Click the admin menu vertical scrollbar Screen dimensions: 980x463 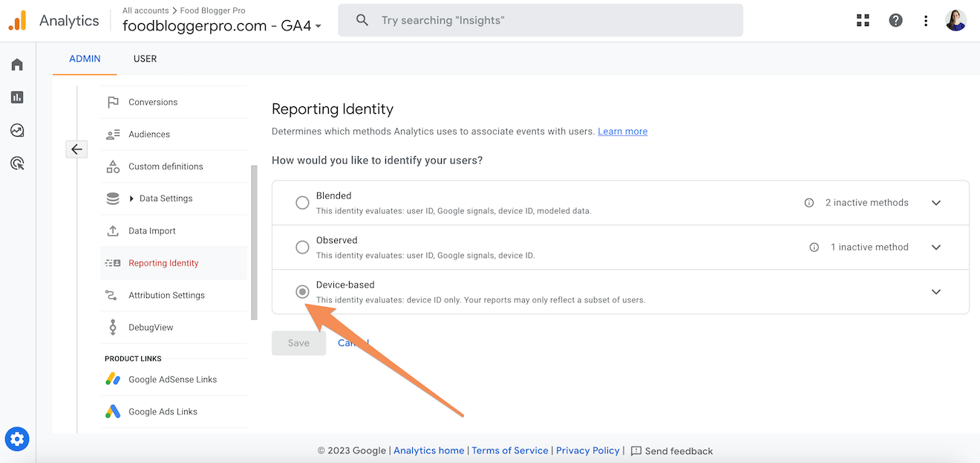click(x=254, y=242)
